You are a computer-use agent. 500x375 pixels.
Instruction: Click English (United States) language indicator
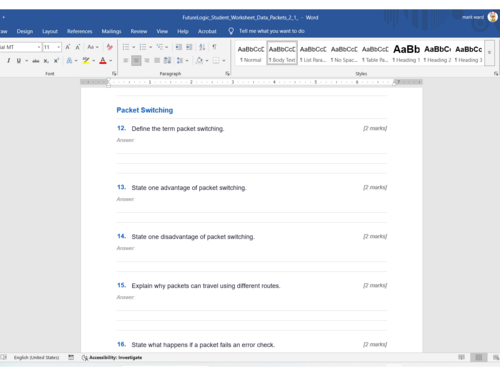36,357
